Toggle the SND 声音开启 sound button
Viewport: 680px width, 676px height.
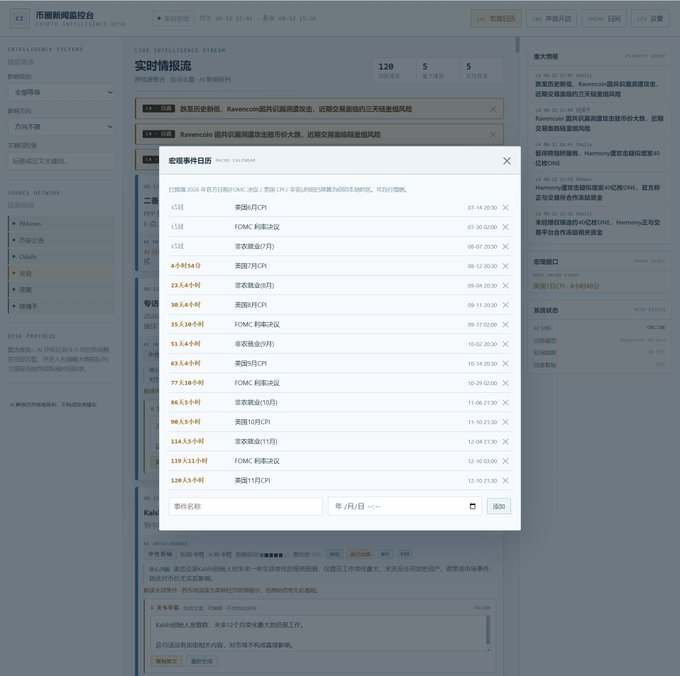click(551, 19)
